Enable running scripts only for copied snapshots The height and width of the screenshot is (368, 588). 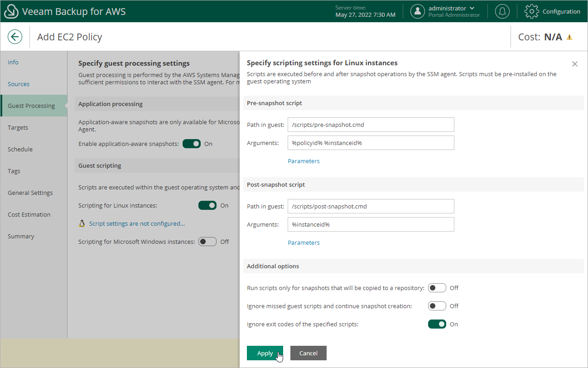437,287
